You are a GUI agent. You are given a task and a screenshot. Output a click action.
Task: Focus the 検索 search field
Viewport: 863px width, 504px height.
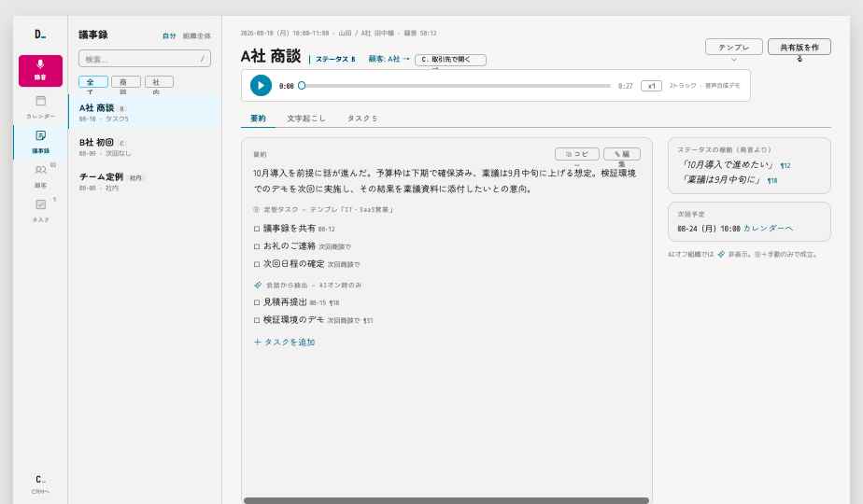145,58
